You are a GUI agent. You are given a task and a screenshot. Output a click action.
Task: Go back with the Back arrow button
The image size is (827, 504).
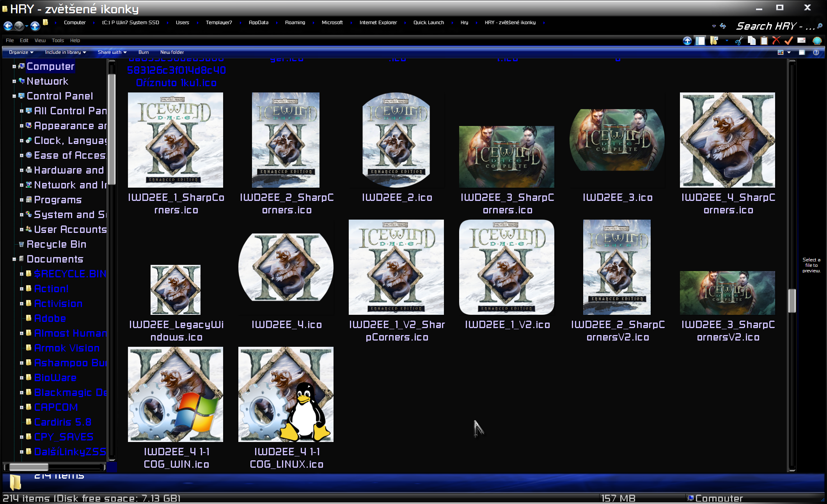8,26
